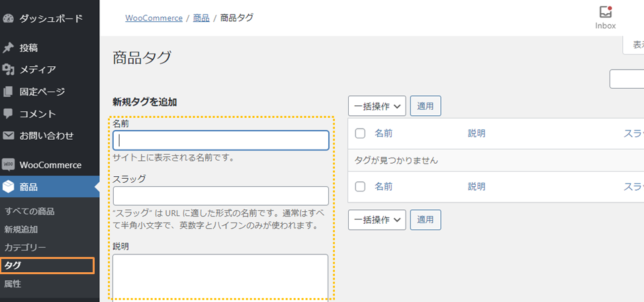Screen dimensions: 644x302
Task: Click the media icon beside メディア
Action: (8, 70)
